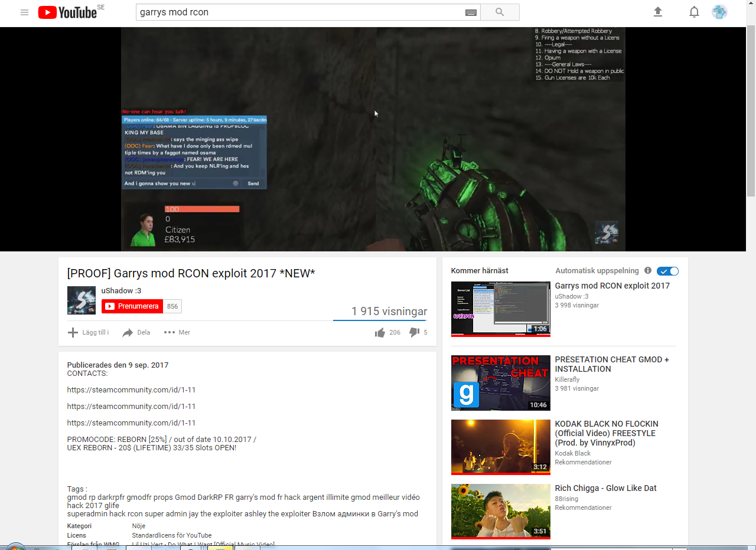Subscribe with Prenumerera button
The width and height of the screenshot is (756, 550).
point(132,306)
